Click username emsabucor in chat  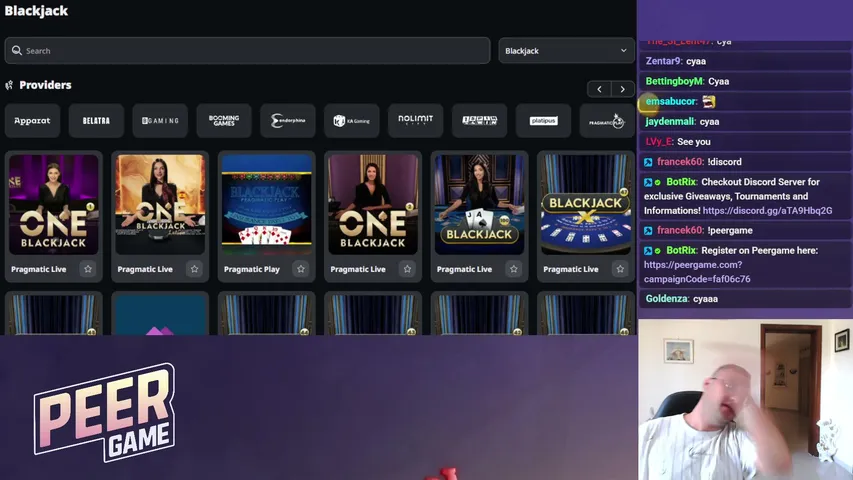click(671, 101)
